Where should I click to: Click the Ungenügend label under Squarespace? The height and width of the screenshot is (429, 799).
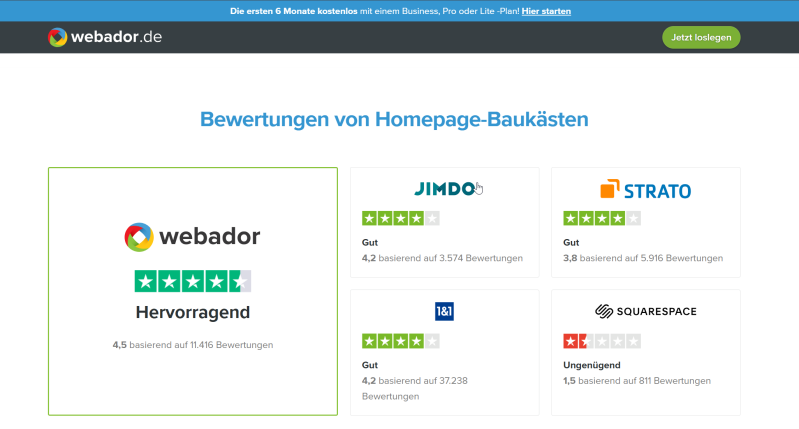pos(592,365)
